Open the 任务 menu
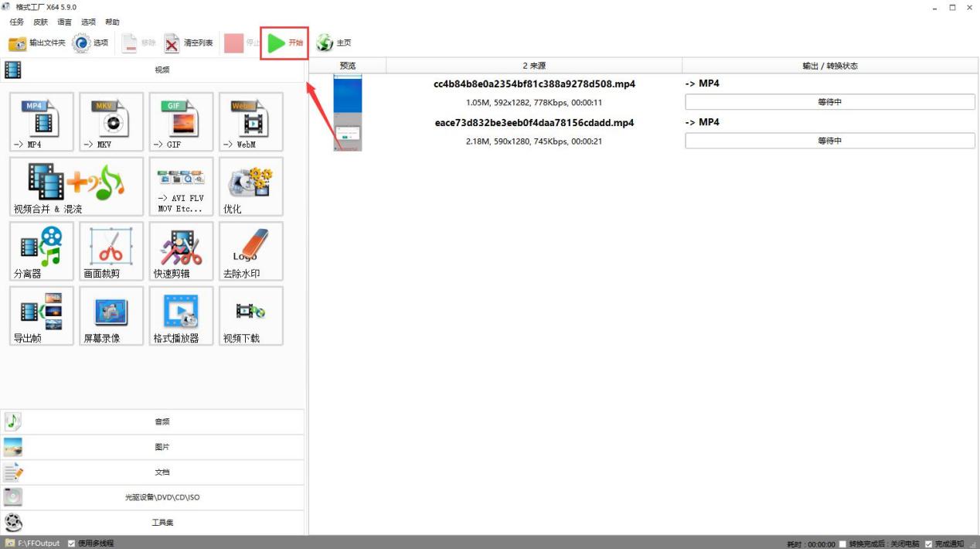Screen dimensions: 980x549 tap(16, 22)
